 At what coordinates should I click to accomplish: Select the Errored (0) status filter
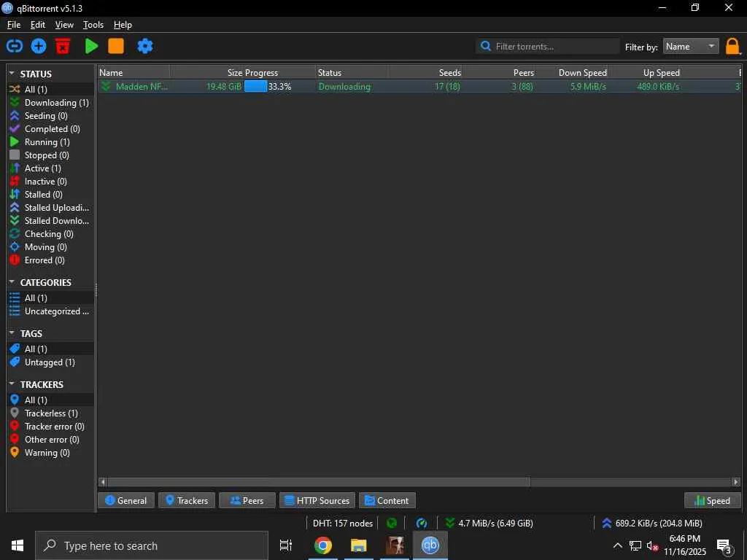click(x=50, y=260)
